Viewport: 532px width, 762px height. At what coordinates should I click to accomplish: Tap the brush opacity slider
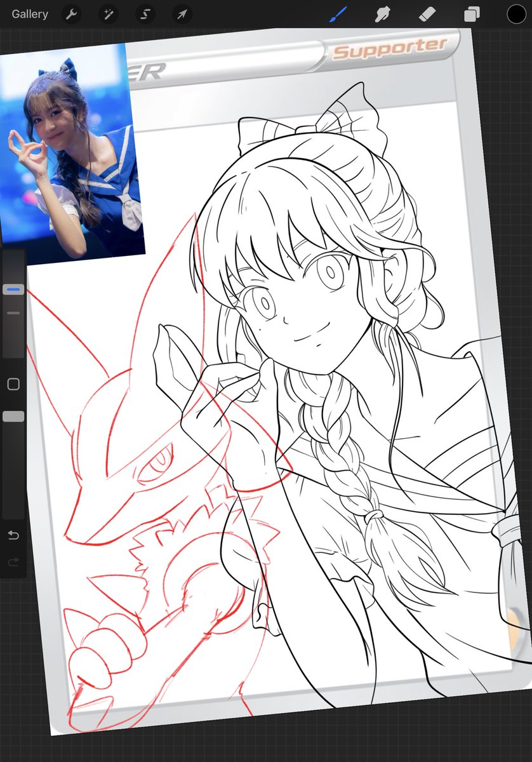13,312
